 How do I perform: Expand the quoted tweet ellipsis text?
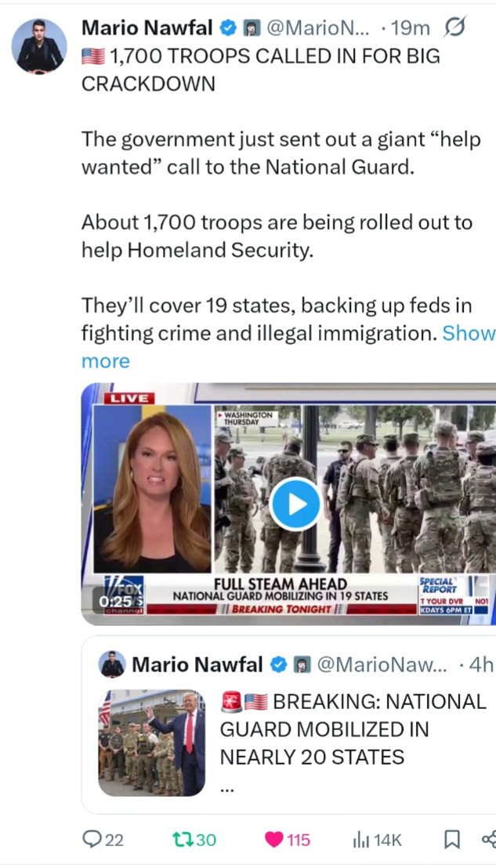coord(227,790)
